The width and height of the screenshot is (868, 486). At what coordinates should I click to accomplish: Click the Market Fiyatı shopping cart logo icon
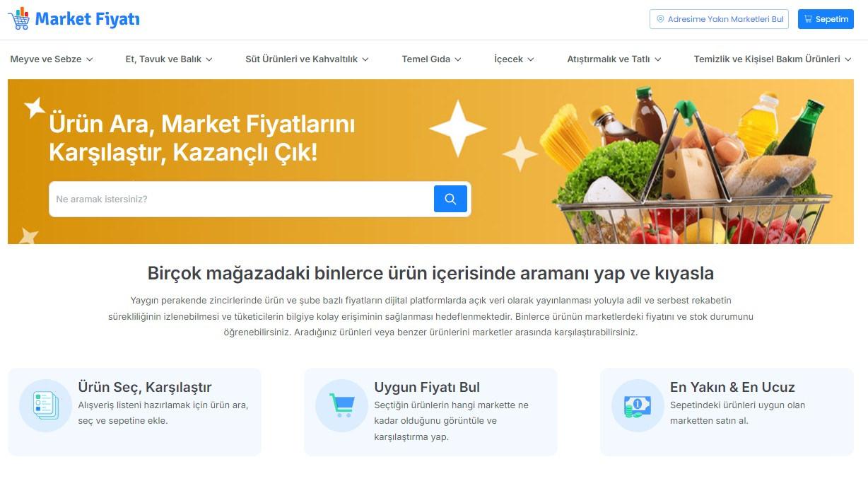tap(19, 18)
